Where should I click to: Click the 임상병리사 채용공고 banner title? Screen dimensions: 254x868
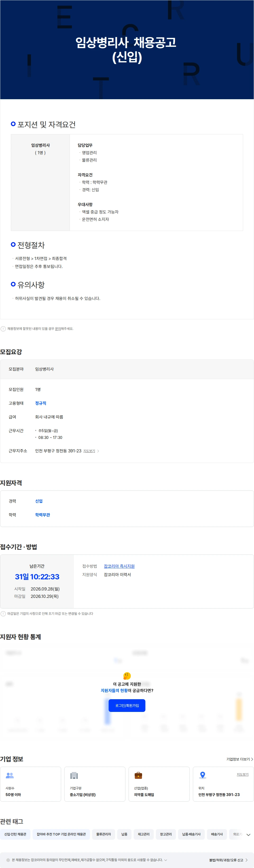click(126, 49)
